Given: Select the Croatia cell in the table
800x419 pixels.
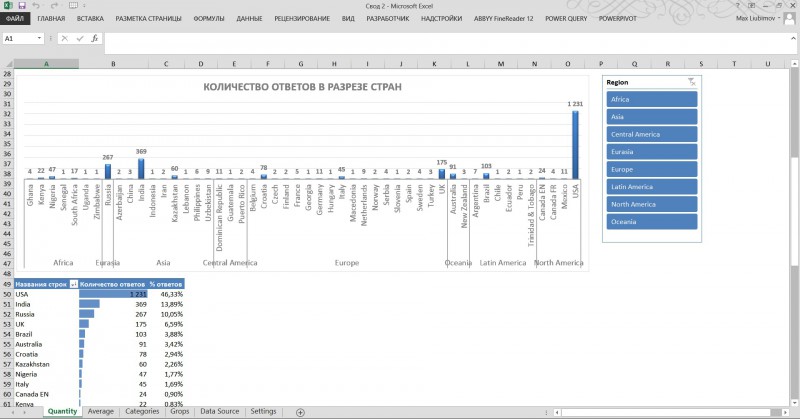Looking at the screenshot, I should point(46,354).
